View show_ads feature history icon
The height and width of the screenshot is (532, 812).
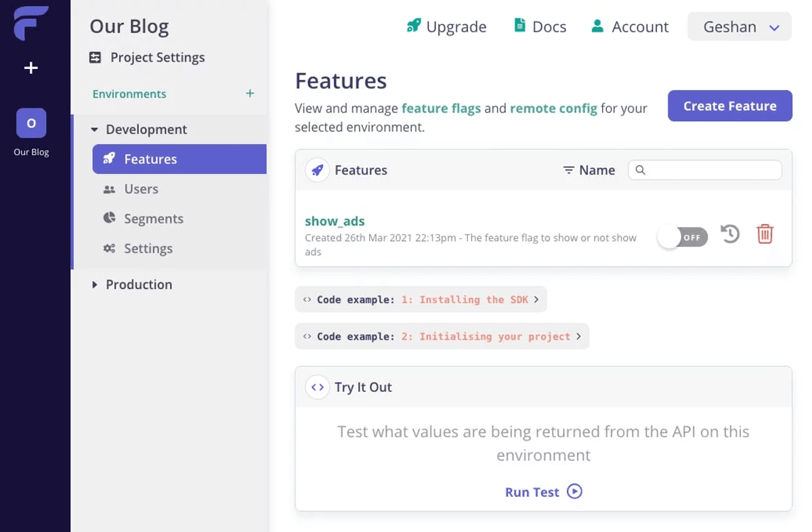coord(730,234)
